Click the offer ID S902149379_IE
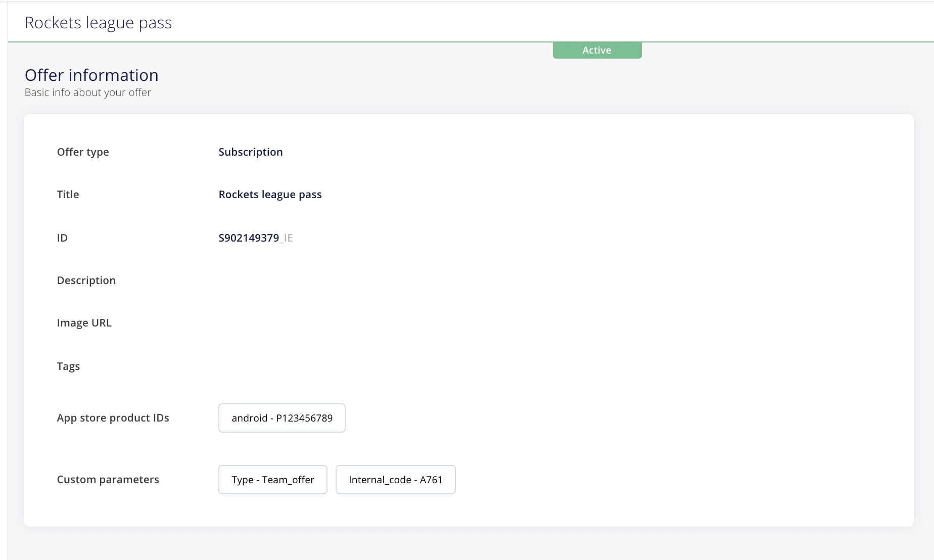Screen dimensions: 934x560 coord(256,238)
